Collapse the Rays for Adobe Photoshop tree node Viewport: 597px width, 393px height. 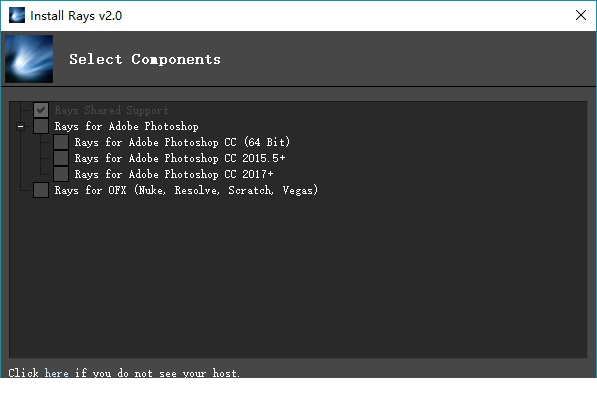click(x=21, y=126)
